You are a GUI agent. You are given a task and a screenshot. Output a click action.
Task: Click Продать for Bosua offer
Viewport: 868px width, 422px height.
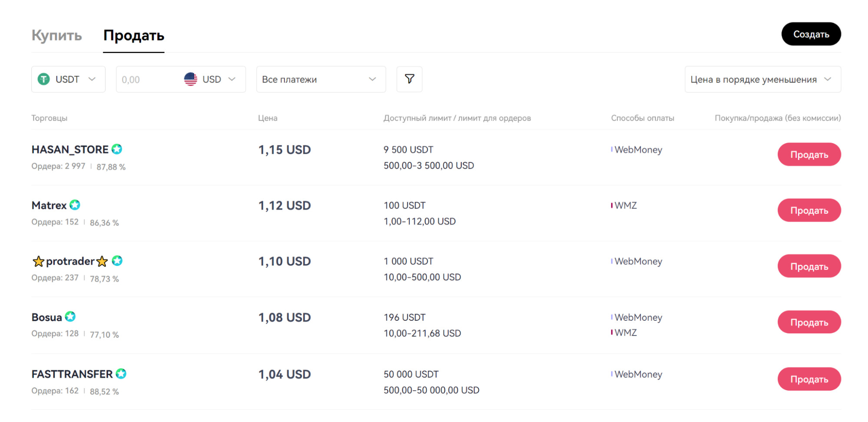tap(809, 322)
